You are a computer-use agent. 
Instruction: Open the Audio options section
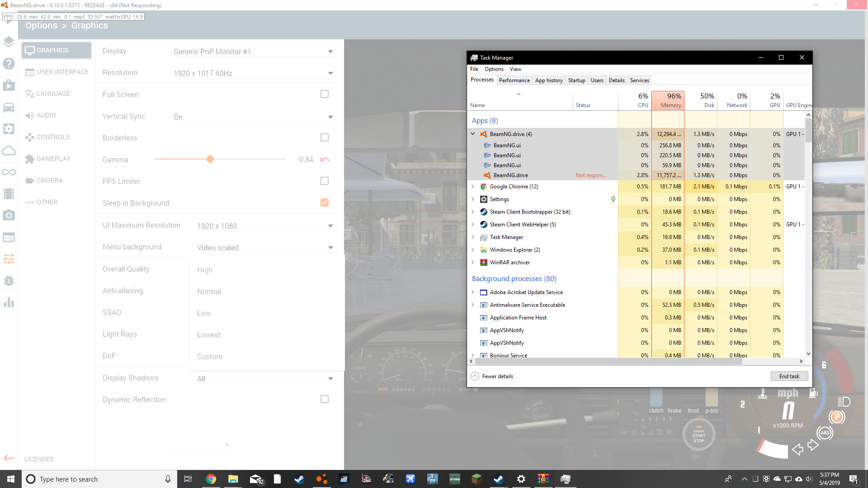[x=57, y=115]
